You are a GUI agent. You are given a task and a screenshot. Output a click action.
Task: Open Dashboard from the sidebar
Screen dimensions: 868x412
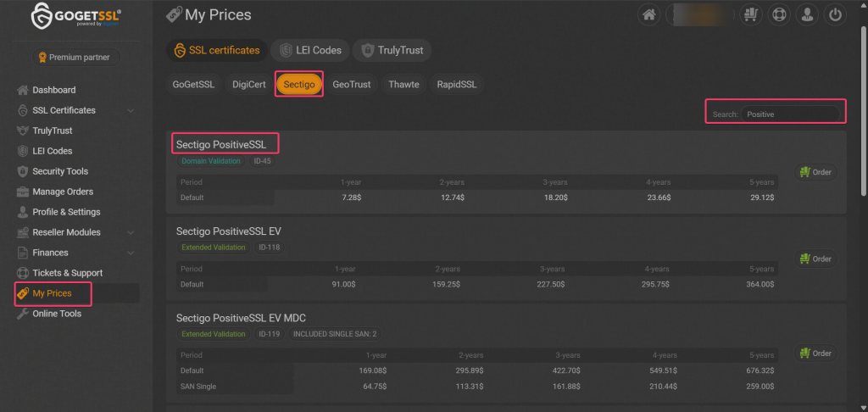53,90
